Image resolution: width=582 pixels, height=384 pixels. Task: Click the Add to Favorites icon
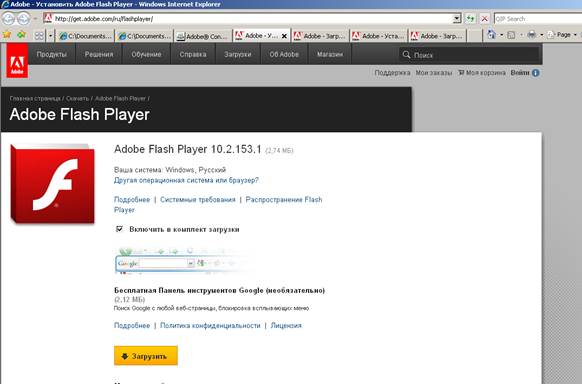(22, 35)
